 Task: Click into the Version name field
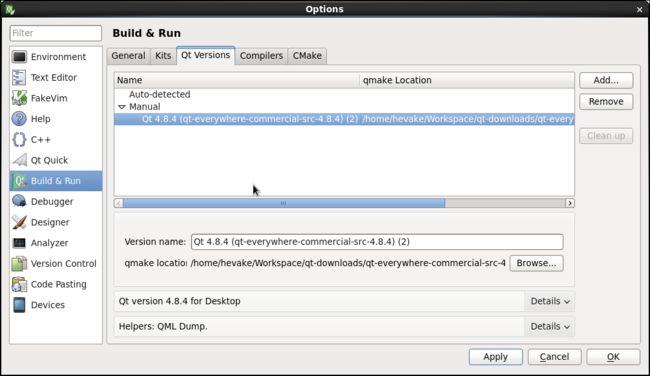tap(377, 242)
